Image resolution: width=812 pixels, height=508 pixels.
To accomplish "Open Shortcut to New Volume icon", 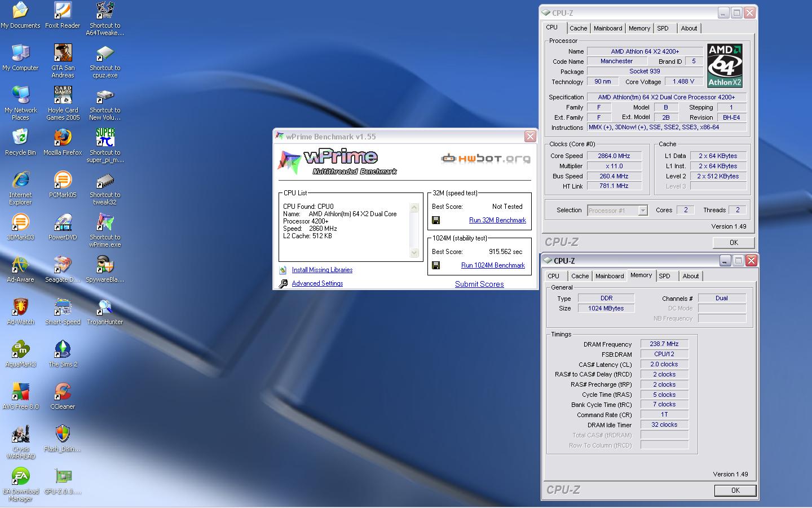I will tap(105, 103).
